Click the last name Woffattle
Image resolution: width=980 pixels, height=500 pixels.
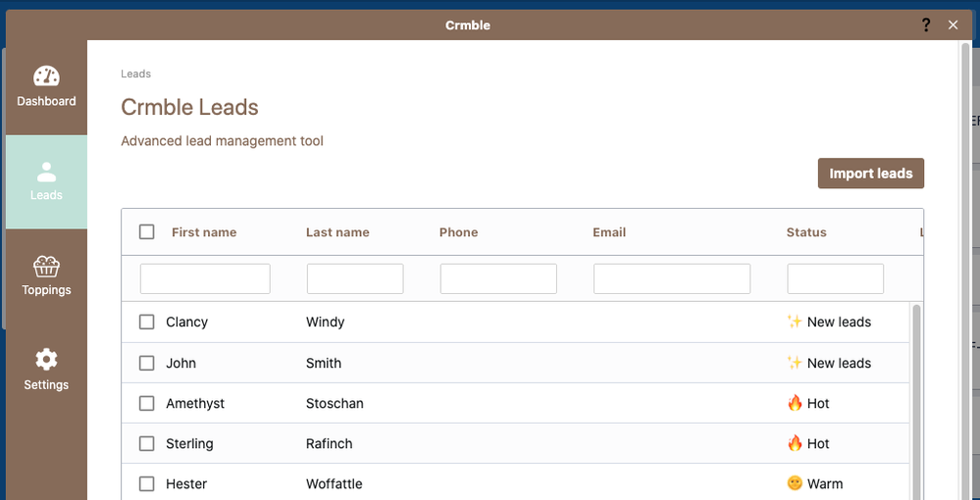(335, 483)
